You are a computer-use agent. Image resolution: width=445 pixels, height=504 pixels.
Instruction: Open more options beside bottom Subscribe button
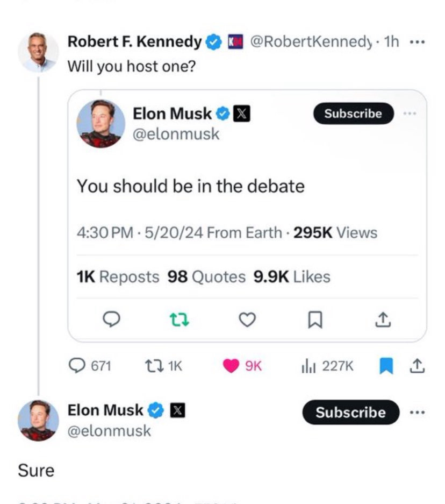(x=417, y=413)
